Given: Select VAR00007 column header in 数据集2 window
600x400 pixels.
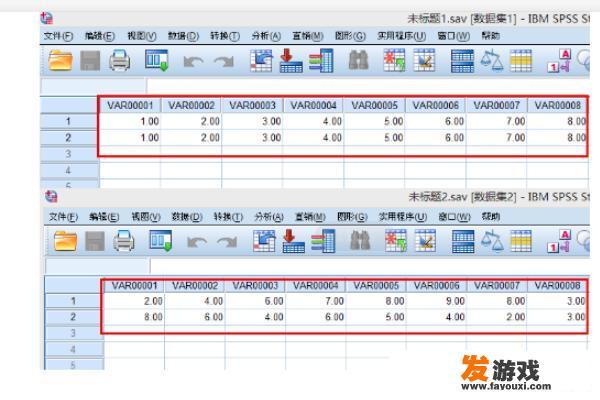Looking at the screenshot, I should click(x=497, y=286).
